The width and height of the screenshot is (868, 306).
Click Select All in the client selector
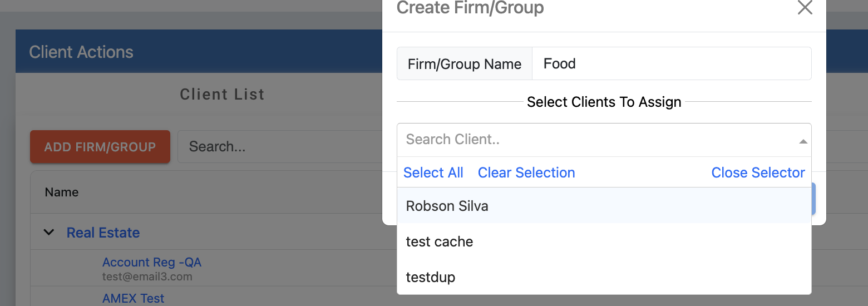[433, 172]
